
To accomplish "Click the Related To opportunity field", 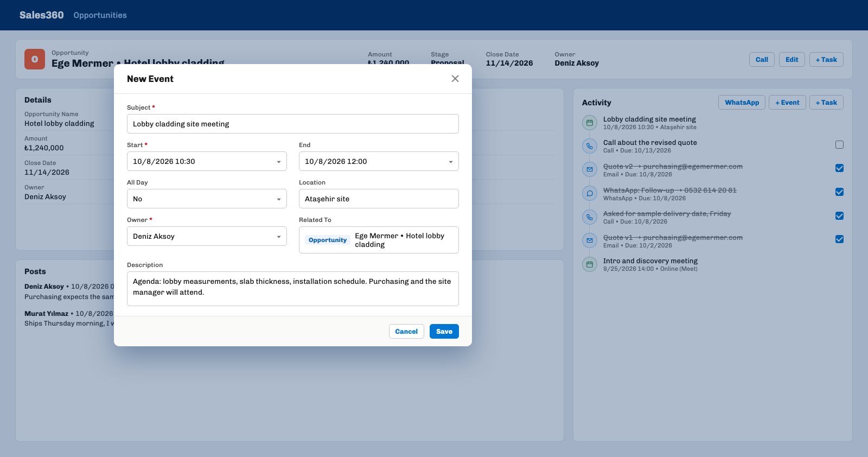I will (379, 240).
